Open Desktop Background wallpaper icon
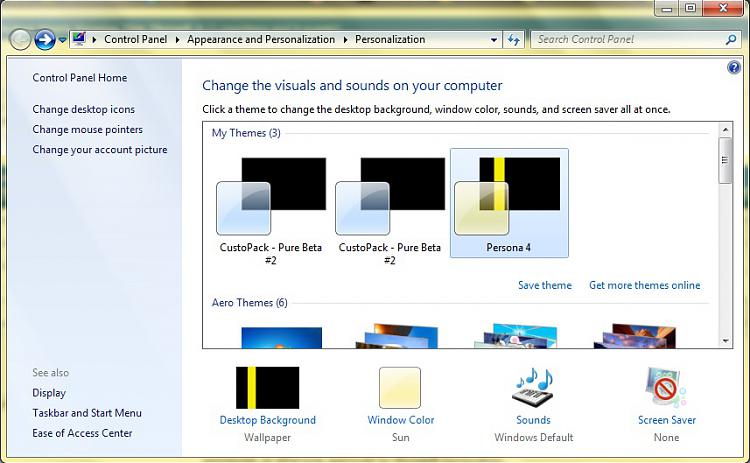This screenshot has height=463, width=750. click(x=267, y=387)
